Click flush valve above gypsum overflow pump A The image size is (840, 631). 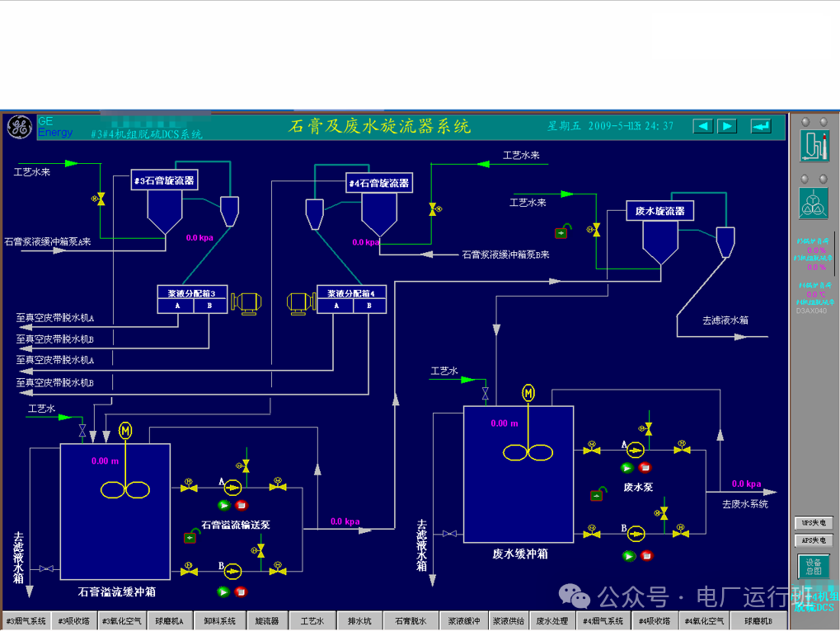(244, 465)
